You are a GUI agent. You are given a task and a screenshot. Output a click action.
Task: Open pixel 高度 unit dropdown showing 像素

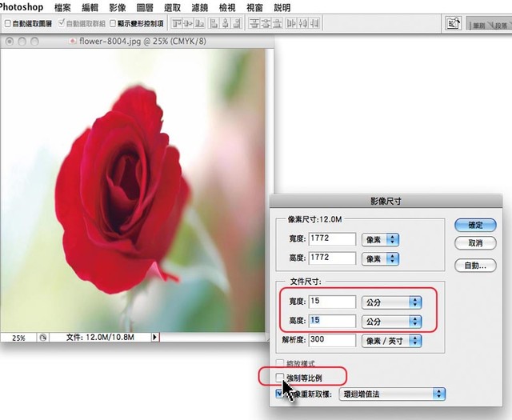381,259
